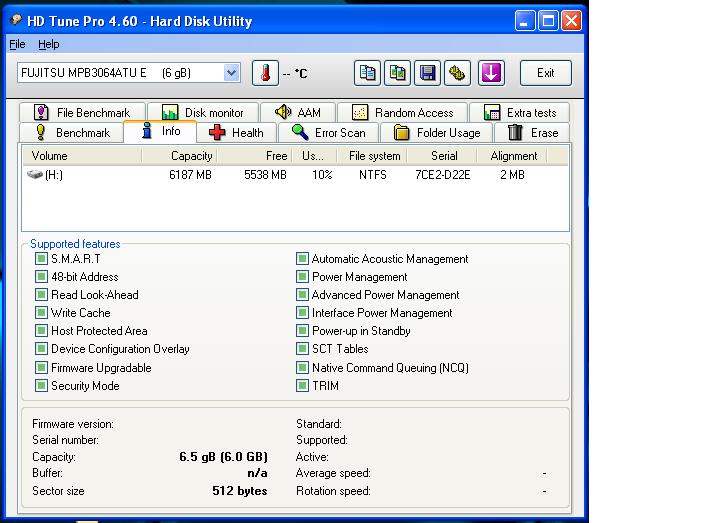Toggle Interface Power Management checkbox
Image resolution: width=724 pixels, height=523 pixels.
tap(302, 313)
